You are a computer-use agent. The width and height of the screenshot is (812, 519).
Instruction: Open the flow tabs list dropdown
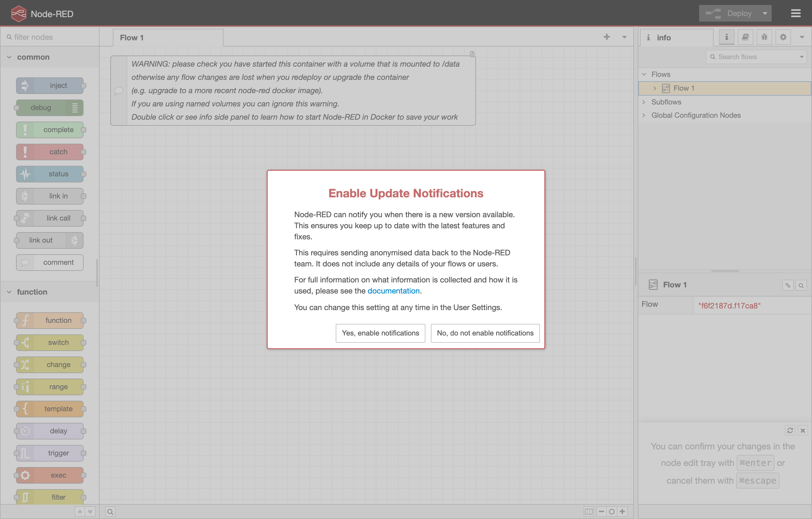click(x=624, y=37)
